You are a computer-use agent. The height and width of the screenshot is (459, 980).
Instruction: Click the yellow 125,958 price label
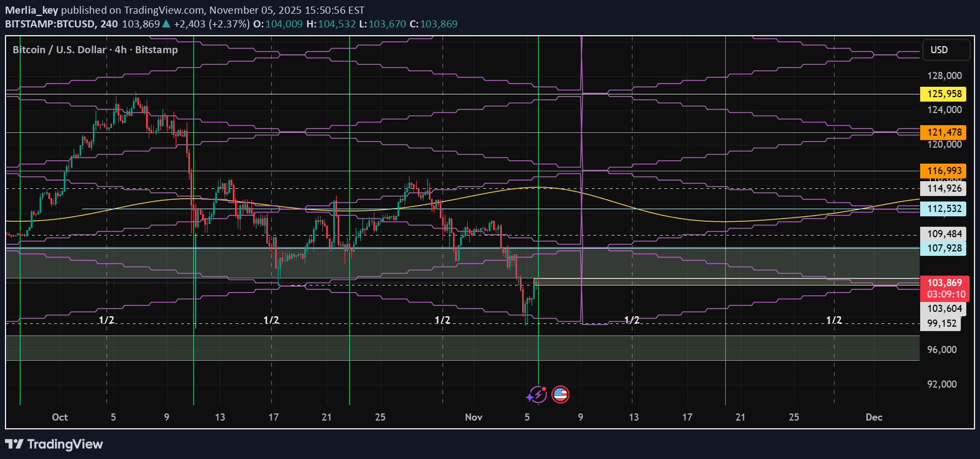click(x=944, y=94)
